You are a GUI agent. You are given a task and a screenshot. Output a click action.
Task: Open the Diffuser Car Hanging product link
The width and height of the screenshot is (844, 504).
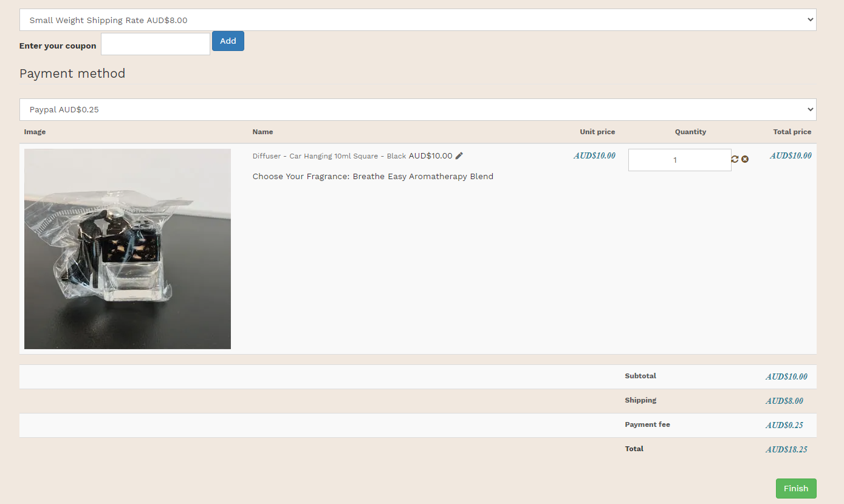pyautogui.click(x=329, y=156)
